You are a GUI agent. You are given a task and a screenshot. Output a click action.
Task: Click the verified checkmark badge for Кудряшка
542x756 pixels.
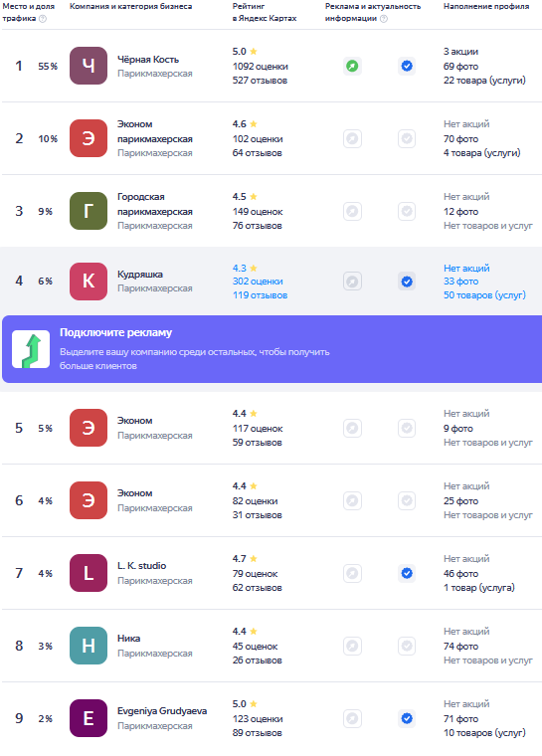(407, 282)
